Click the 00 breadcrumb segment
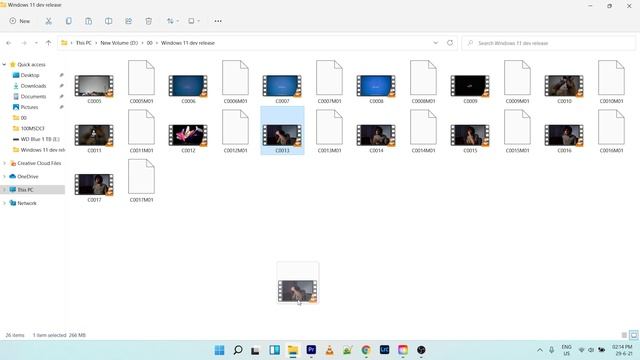 [149, 43]
